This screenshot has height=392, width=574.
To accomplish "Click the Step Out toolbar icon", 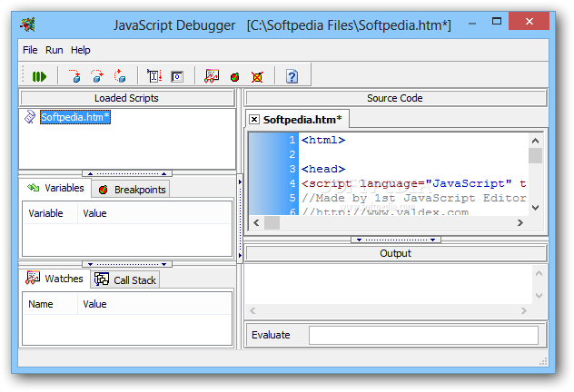I will (x=120, y=76).
